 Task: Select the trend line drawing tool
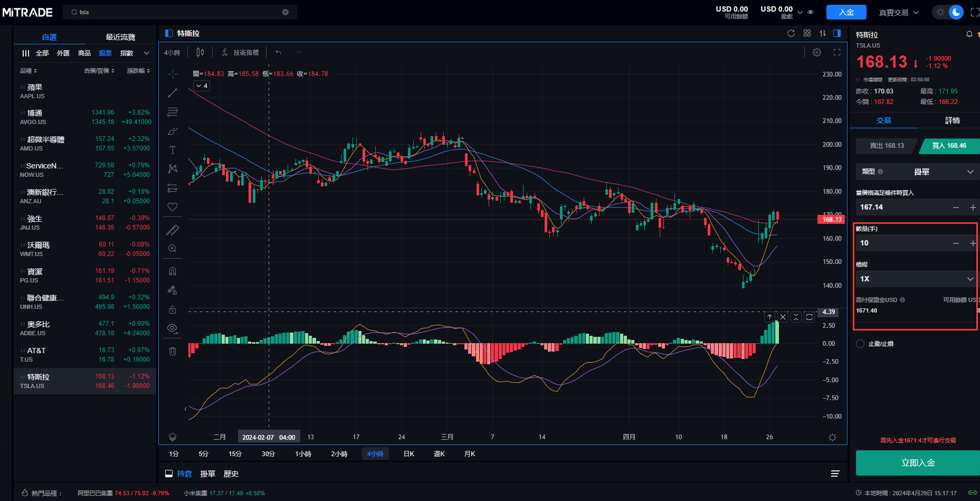coord(173,93)
